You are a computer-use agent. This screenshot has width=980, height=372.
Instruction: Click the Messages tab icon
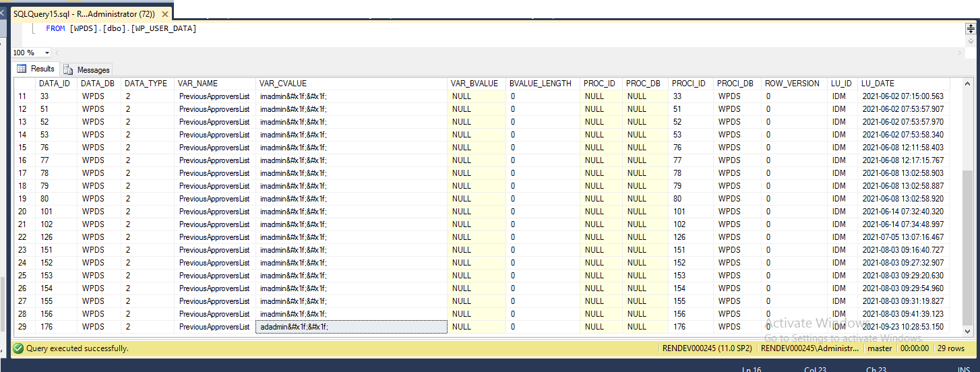(68, 69)
